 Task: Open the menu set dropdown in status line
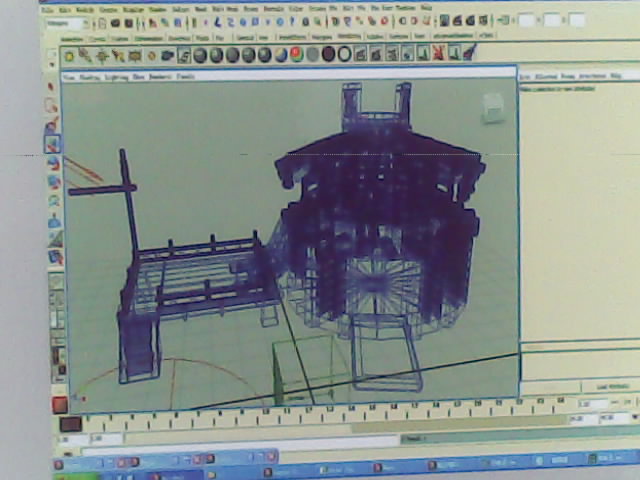coord(67,24)
